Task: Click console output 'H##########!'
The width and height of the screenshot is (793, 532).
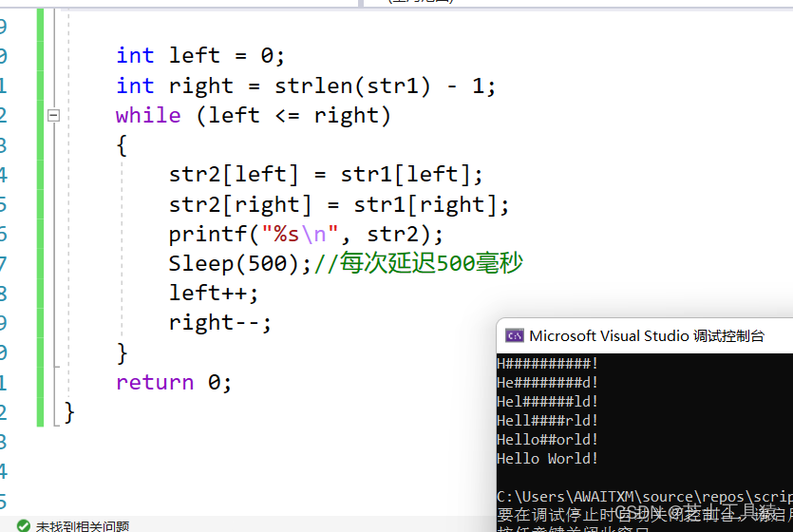Action: point(547,364)
